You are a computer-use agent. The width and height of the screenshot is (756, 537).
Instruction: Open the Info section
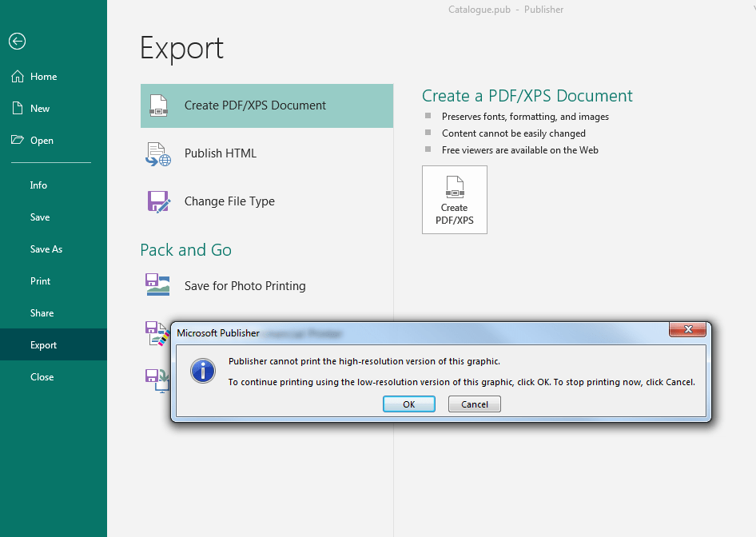(x=38, y=185)
